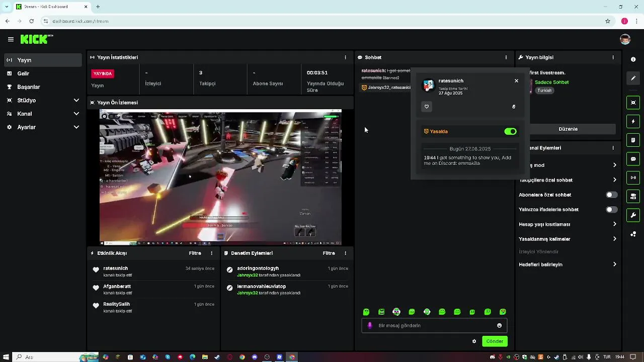Viewport: 644px width, 362px height.
Task: Open Filtre in Denetim Eylemleri panel
Action: (x=329, y=253)
